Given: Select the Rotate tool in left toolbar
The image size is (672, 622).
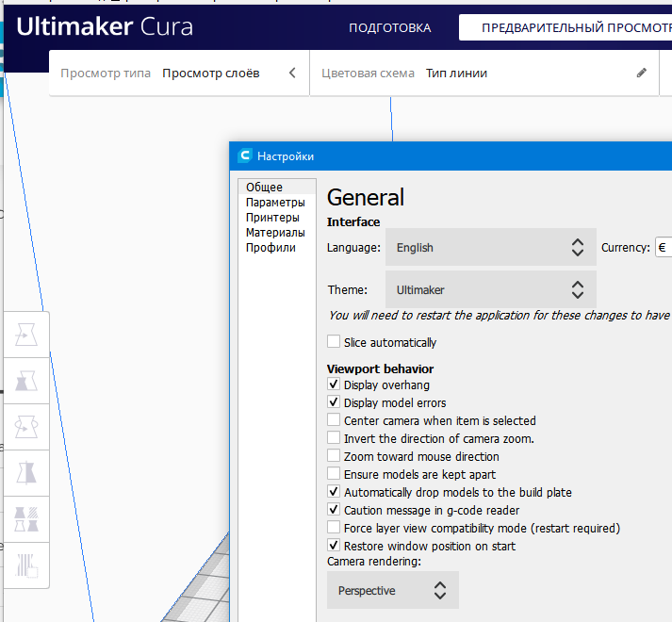Looking at the screenshot, I should tap(26, 427).
